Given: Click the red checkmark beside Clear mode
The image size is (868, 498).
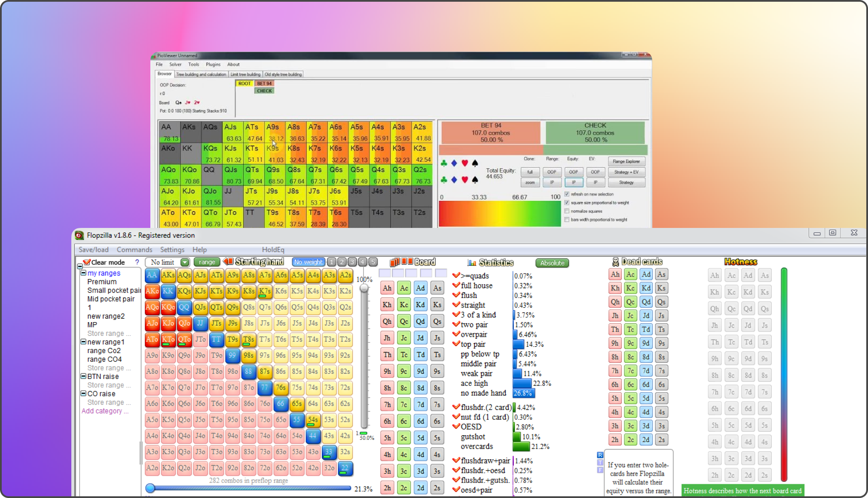Looking at the screenshot, I should point(86,262).
